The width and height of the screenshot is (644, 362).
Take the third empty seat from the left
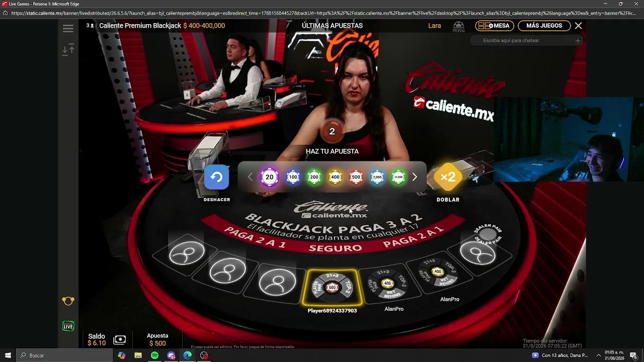(277, 282)
